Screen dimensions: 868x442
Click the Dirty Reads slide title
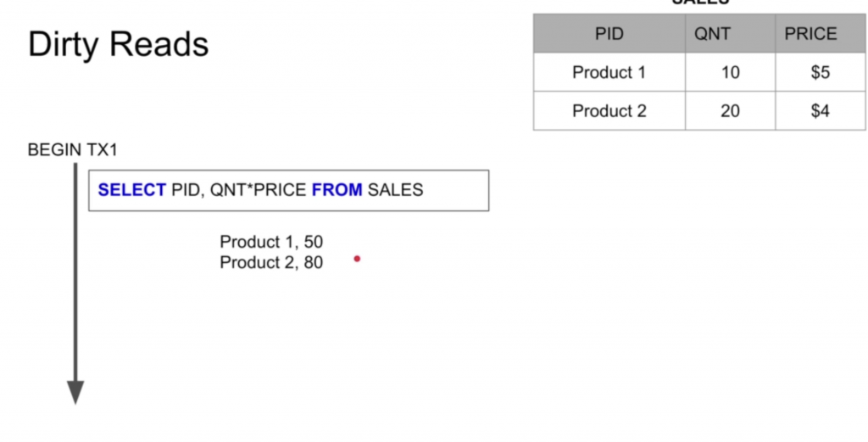click(118, 46)
